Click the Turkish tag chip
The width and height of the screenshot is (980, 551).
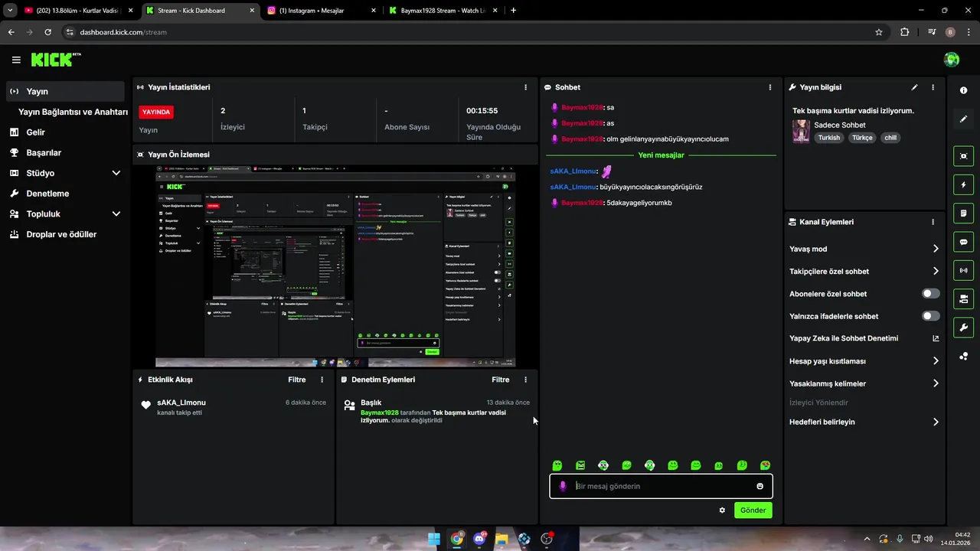click(x=828, y=138)
